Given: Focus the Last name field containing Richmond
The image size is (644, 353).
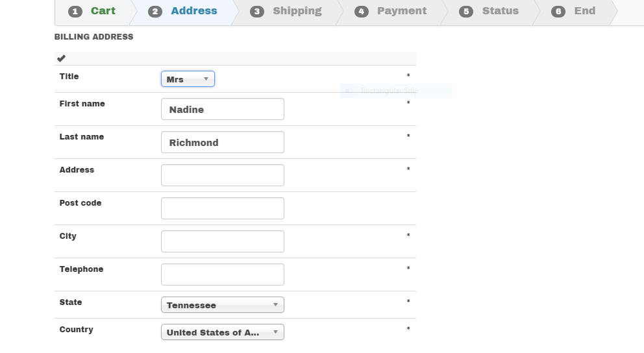Looking at the screenshot, I should [x=222, y=142].
